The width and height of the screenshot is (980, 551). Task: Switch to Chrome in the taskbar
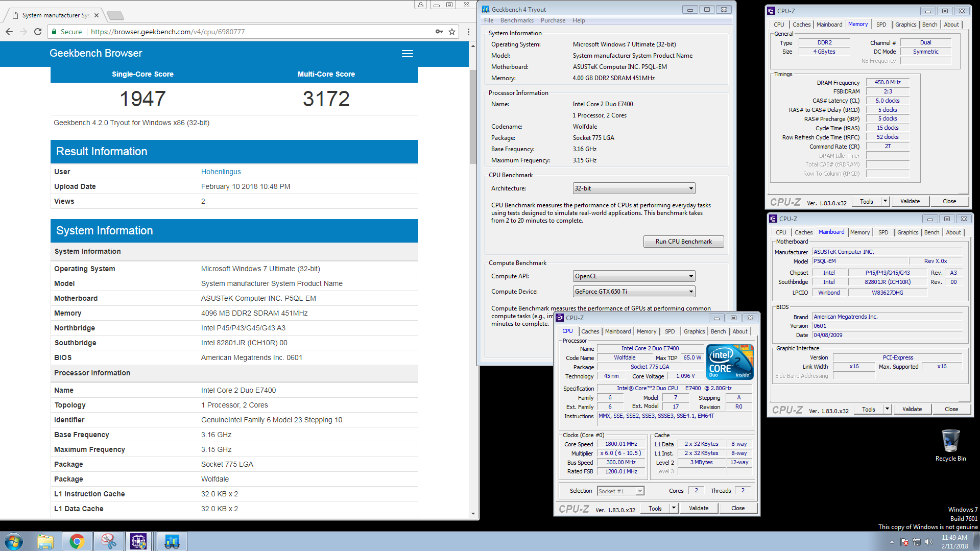pyautogui.click(x=77, y=541)
